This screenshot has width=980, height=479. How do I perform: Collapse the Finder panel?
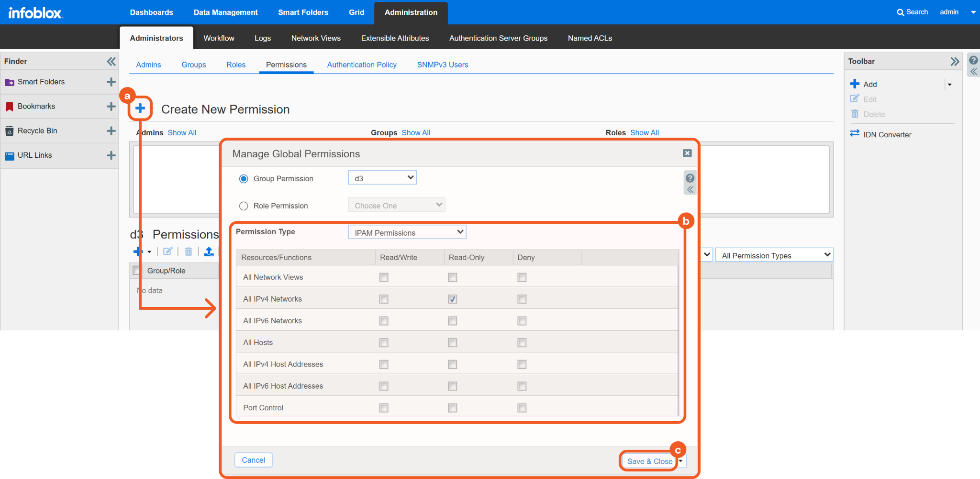(111, 61)
